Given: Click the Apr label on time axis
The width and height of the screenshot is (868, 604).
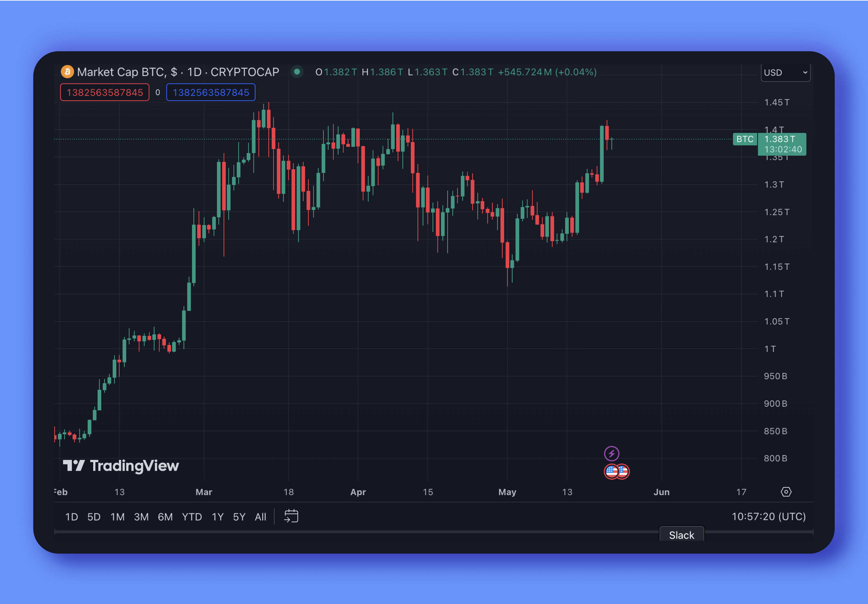Looking at the screenshot, I should pyautogui.click(x=358, y=492).
